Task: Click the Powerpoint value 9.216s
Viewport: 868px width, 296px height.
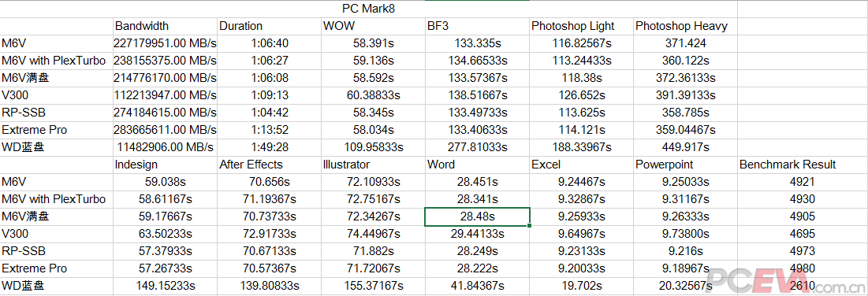Action: click(x=685, y=251)
